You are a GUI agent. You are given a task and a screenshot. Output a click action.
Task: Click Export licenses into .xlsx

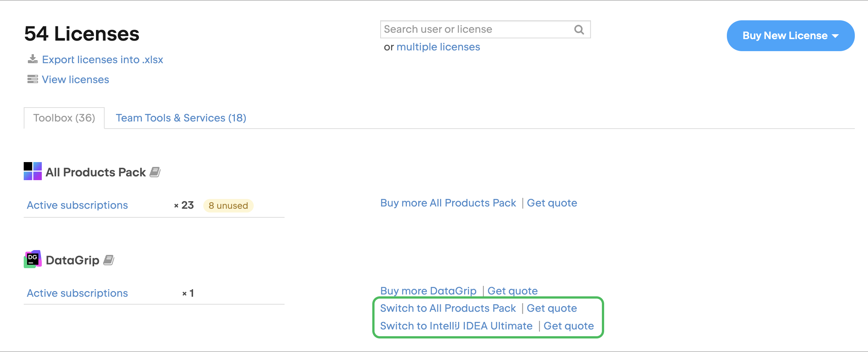[103, 59]
